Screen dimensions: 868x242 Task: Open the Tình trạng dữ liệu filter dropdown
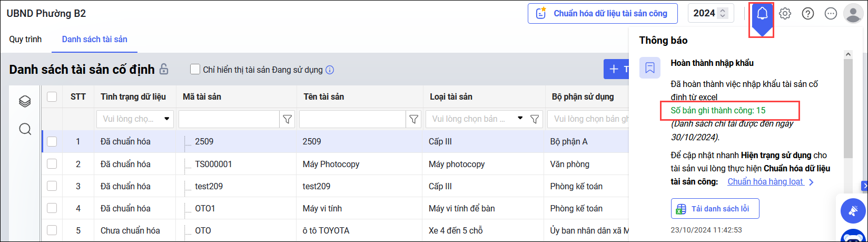134,119
